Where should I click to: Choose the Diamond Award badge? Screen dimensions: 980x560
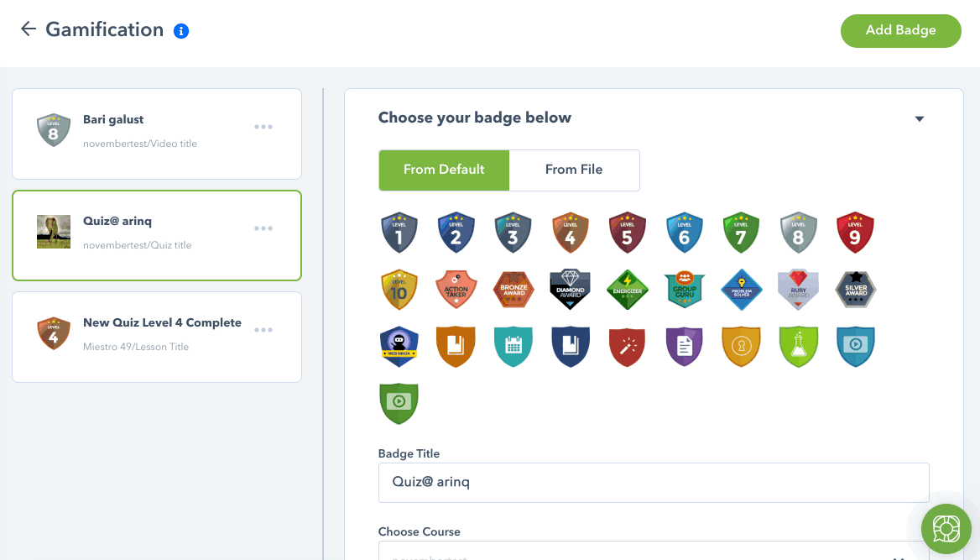pyautogui.click(x=570, y=289)
